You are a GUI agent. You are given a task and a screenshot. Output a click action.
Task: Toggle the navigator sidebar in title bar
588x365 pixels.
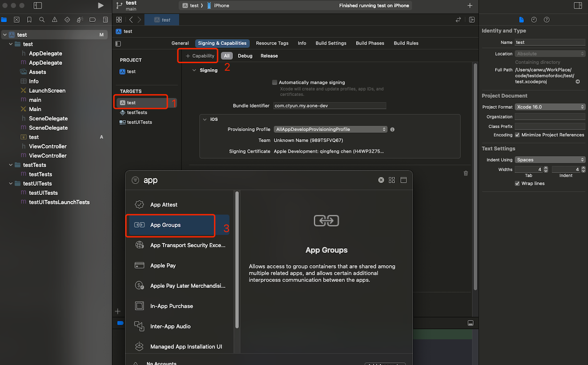pos(38,5)
